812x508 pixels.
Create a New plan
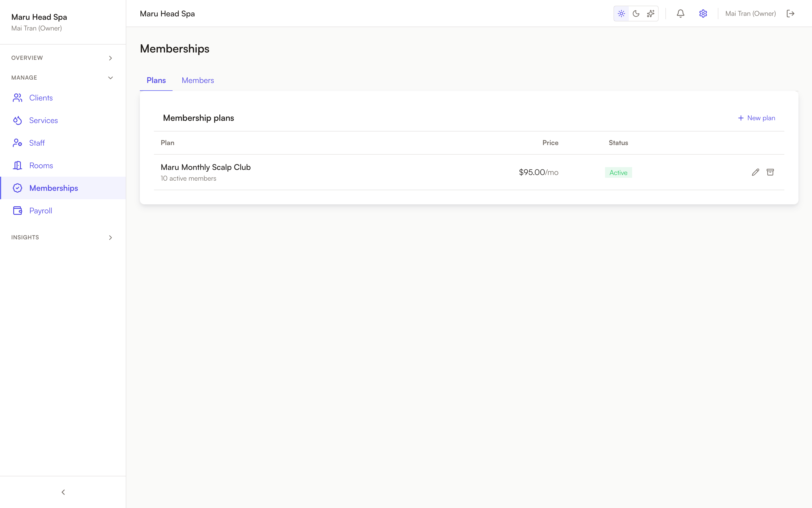[756, 118]
